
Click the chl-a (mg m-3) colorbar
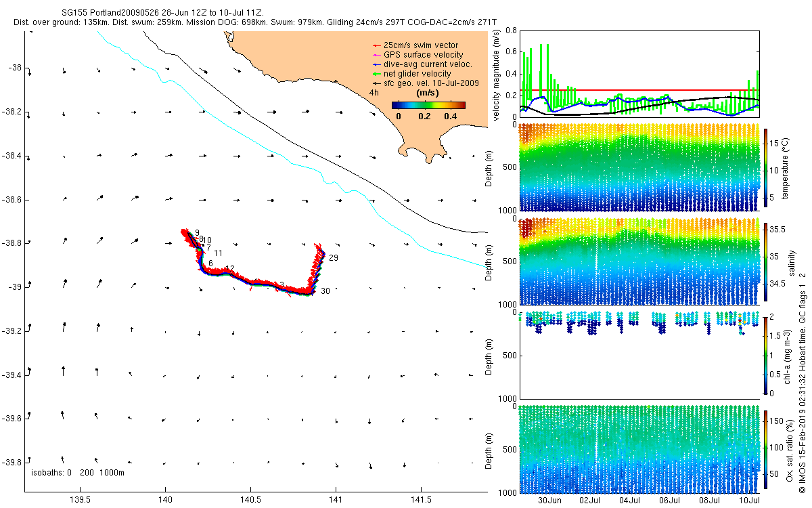(x=767, y=354)
